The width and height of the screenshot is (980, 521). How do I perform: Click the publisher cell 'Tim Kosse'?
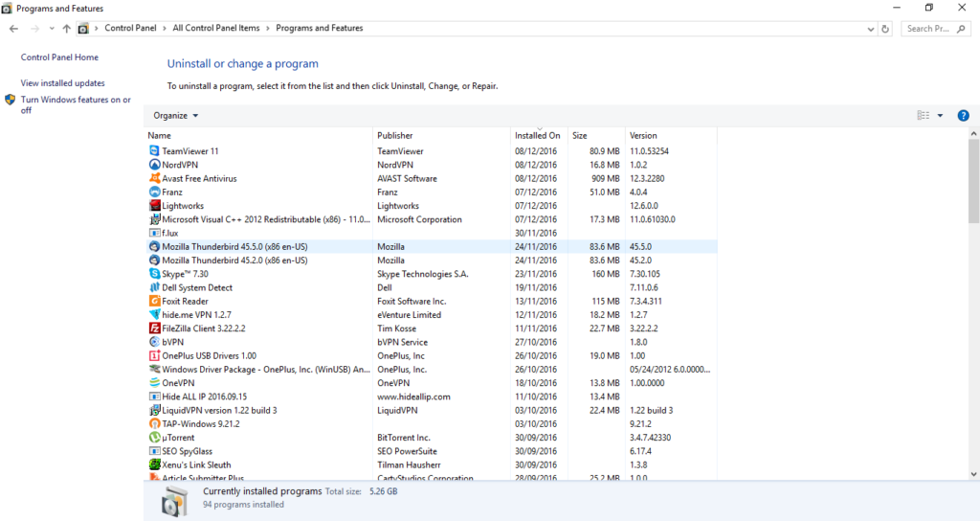[396, 328]
